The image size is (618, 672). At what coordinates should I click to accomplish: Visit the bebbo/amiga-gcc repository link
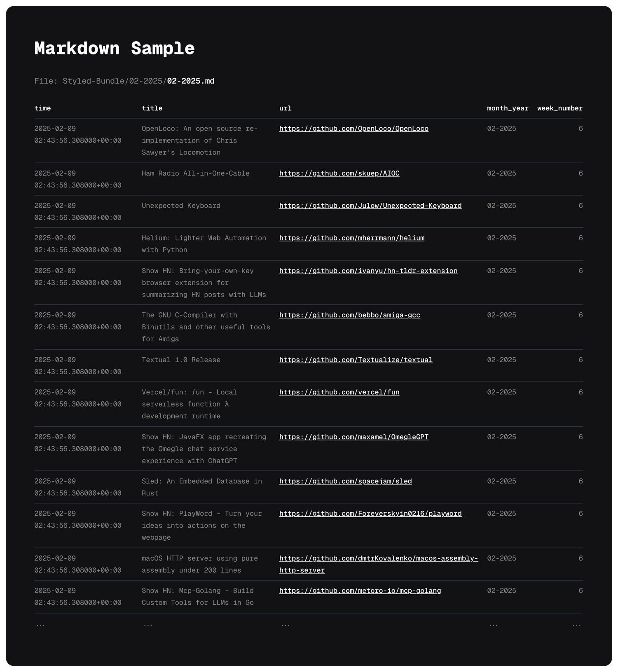[349, 315]
